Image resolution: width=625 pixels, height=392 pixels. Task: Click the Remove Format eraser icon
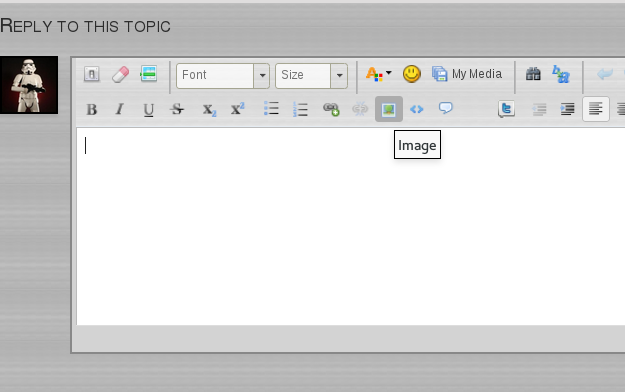click(x=120, y=74)
